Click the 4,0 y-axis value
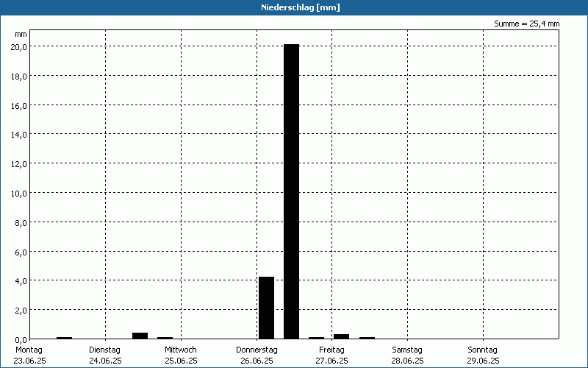Image resolution: width=588 pixels, height=368 pixels. pos(21,281)
